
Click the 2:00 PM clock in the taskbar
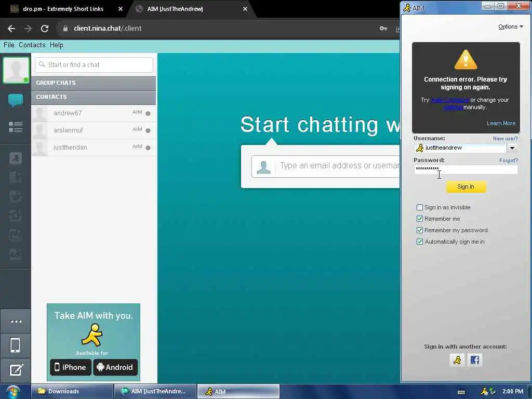(x=513, y=391)
